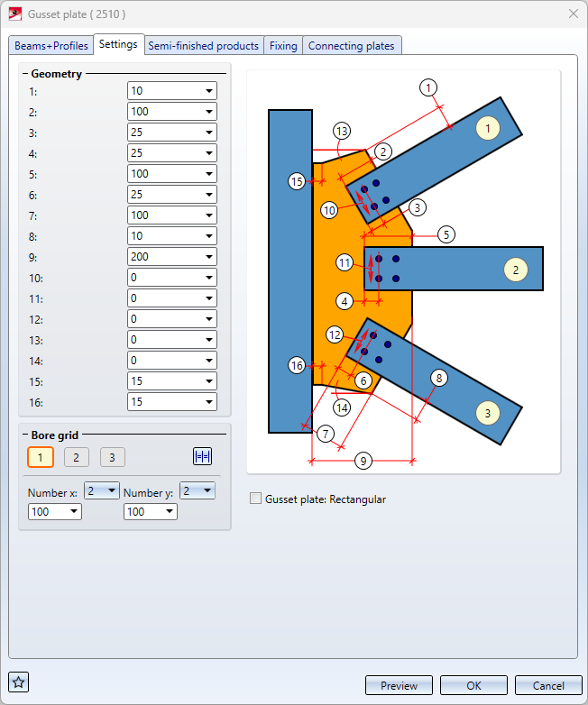Open Geometry parameter 9 dropdown
Screen dimensions: 588x705
209,257
